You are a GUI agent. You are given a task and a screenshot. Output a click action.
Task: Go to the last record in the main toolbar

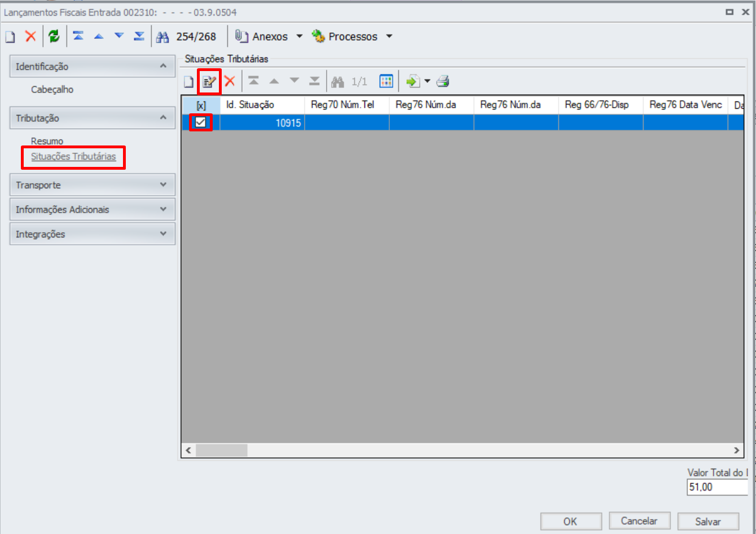click(x=139, y=36)
